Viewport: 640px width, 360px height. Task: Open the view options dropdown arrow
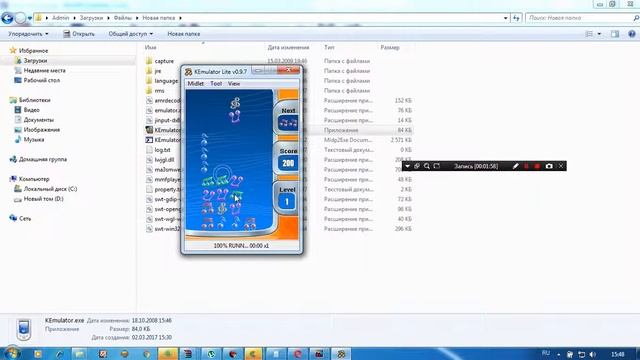(x=599, y=34)
